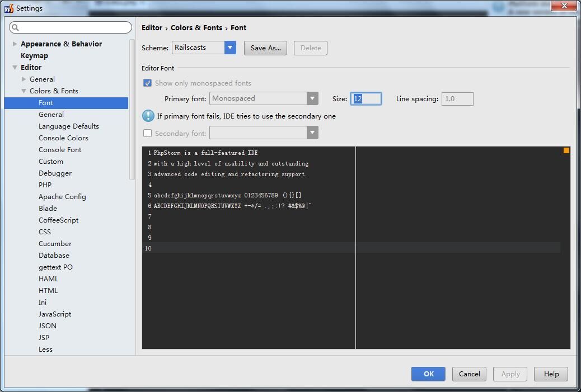The width and height of the screenshot is (581, 392).
Task: Open General under Colors & Fonts
Action: pos(51,115)
